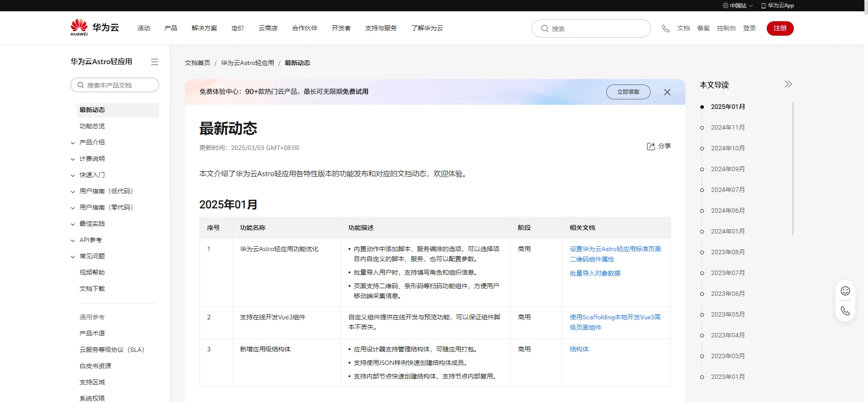
Task: Close the free trial banner
Action: (x=667, y=92)
